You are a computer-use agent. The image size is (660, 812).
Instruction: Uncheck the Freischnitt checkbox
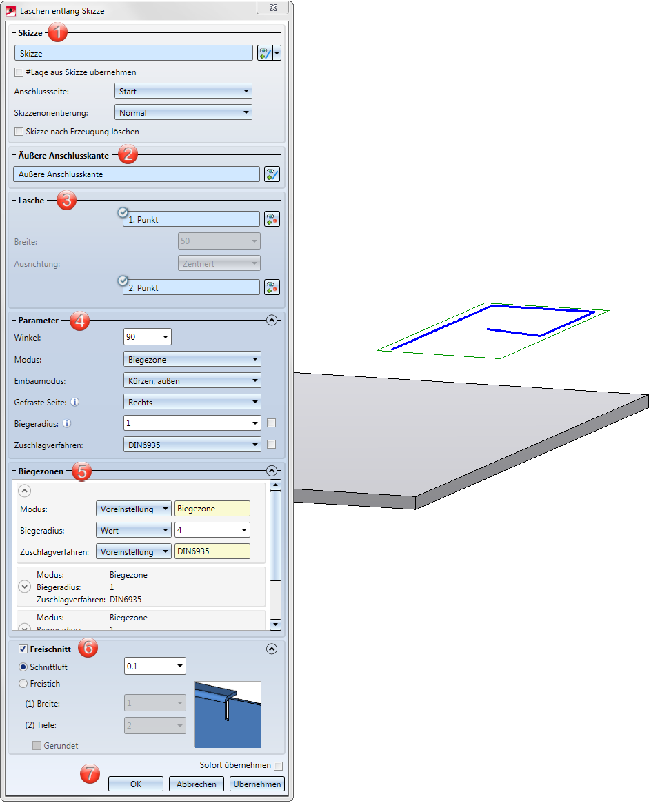23,649
